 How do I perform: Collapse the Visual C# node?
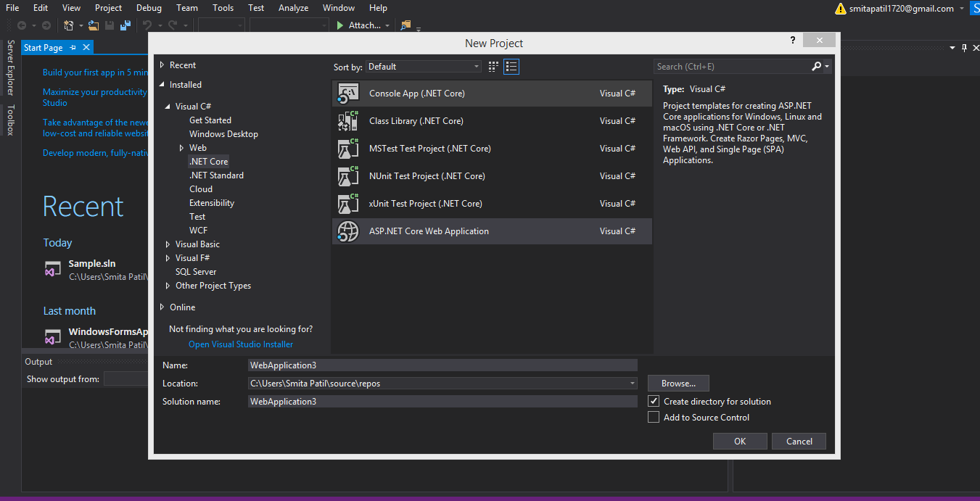tap(167, 106)
